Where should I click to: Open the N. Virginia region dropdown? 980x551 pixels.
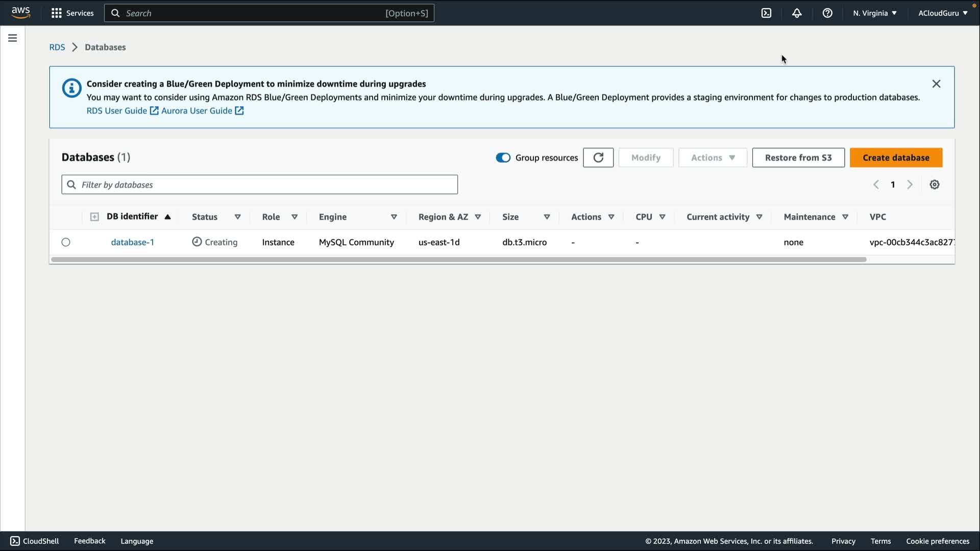(874, 13)
